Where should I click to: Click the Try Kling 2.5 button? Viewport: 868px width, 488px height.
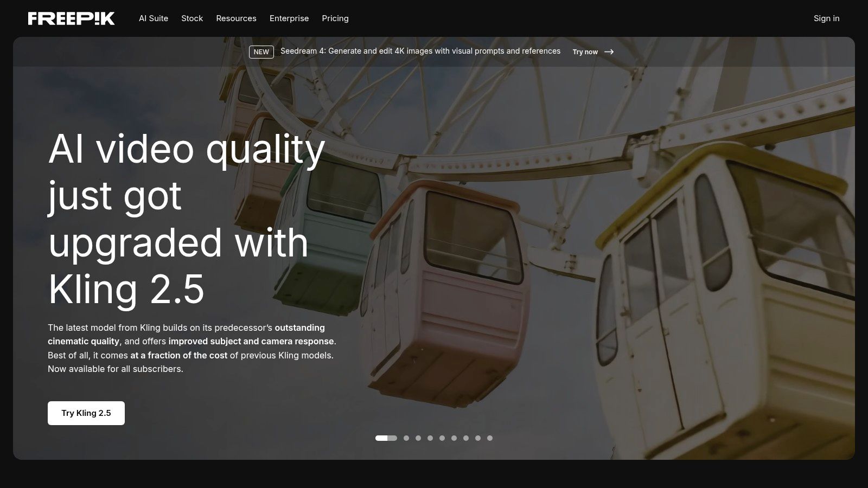86,413
